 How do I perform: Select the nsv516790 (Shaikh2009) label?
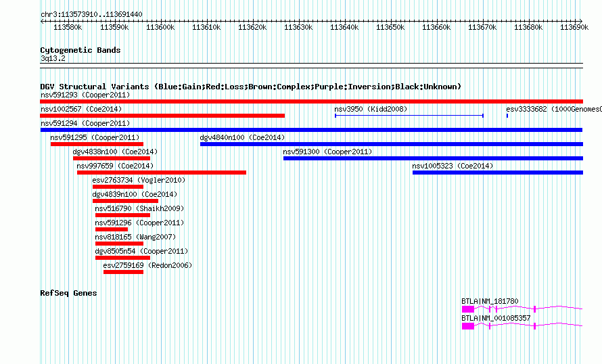[140, 208]
